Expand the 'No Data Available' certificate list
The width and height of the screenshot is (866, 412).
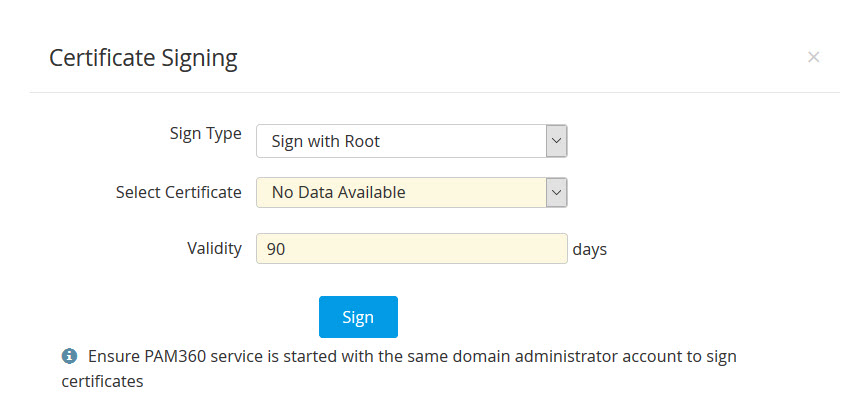pos(402,192)
